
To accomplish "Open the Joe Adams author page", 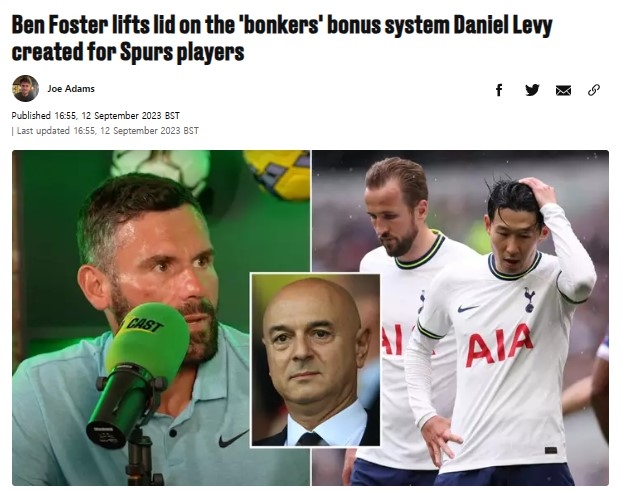I will click(x=71, y=88).
